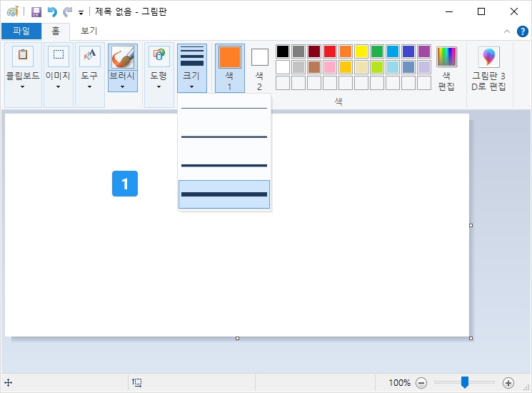This screenshot has width=532, height=393.
Task: Click the selection size status icon
Action: 137,383
